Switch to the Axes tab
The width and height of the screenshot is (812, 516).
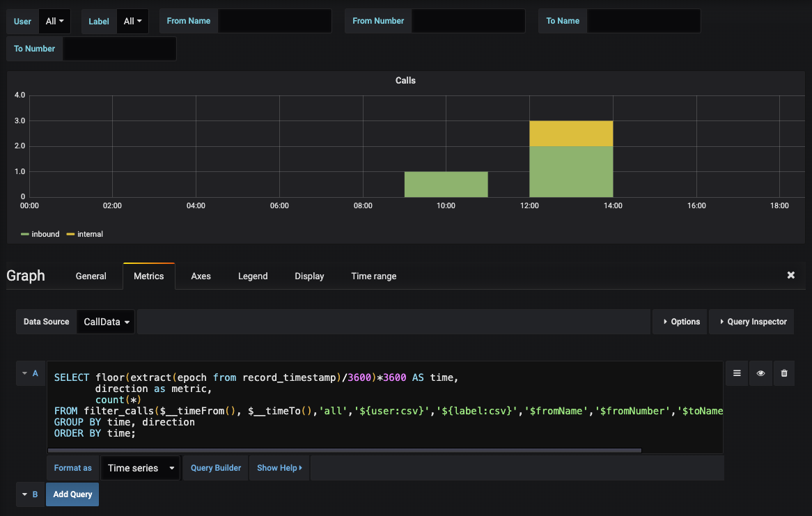pos(201,276)
